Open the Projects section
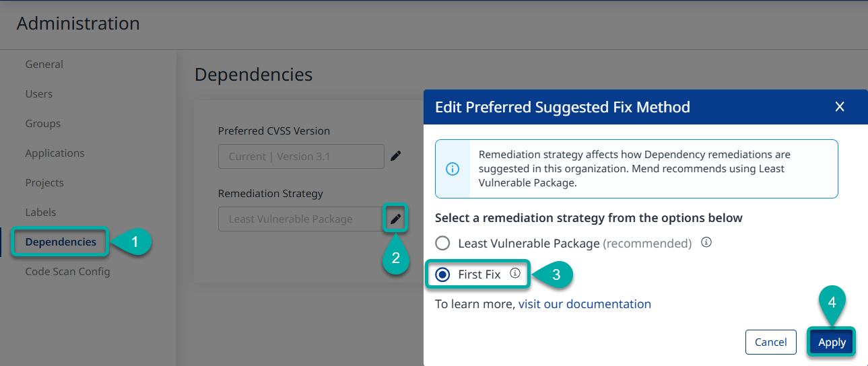This screenshot has height=366, width=868. (x=44, y=183)
